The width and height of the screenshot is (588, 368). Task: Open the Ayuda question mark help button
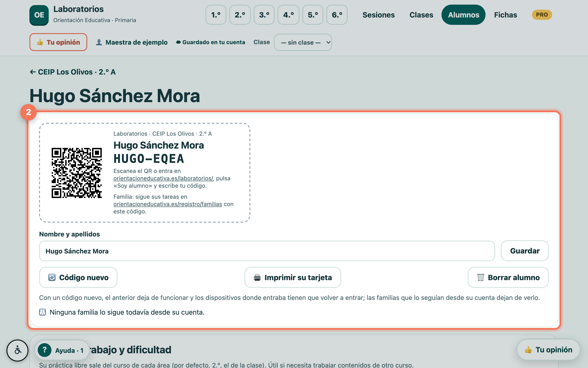tap(62, 350)
